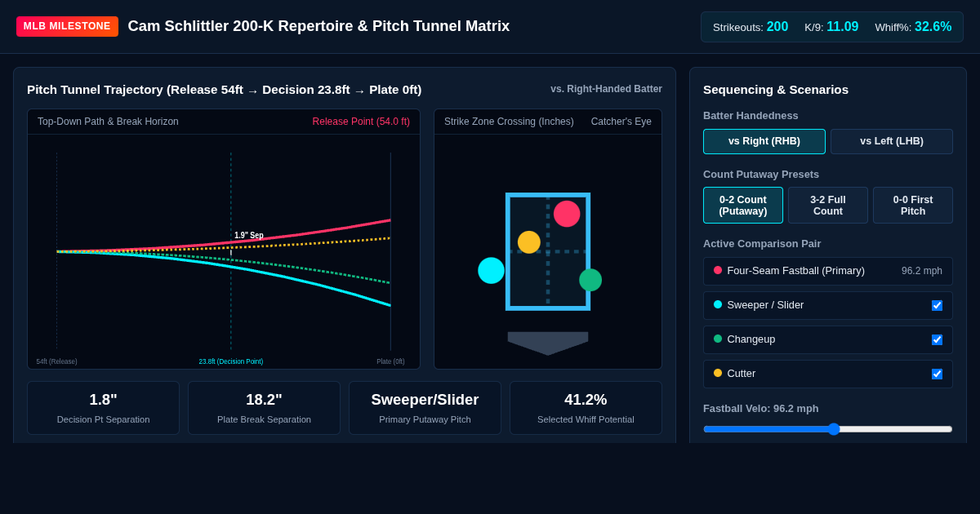Click the MLB Milestone badge
The image size is (980, 514).
(x=67, y=26)
